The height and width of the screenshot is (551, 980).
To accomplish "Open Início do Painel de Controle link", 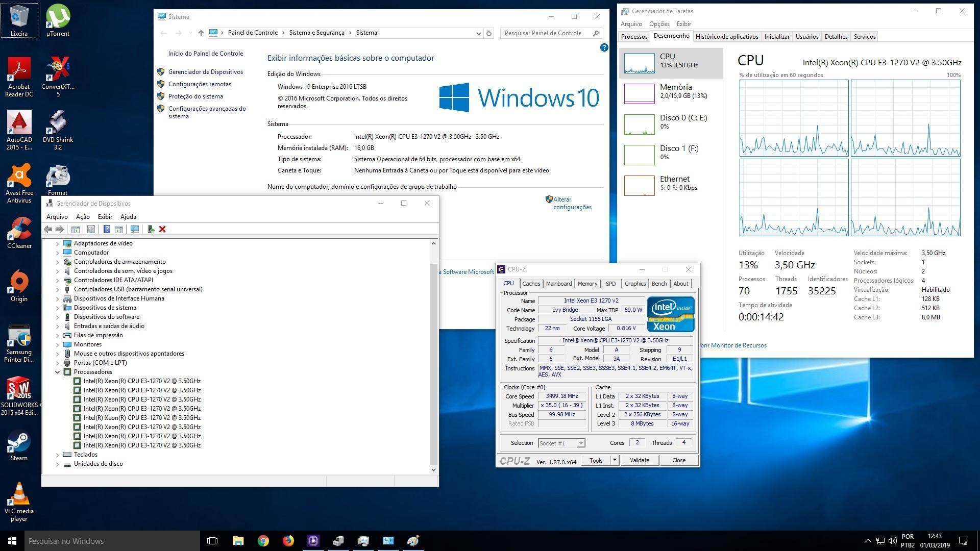I will click(x=206, y=54).
